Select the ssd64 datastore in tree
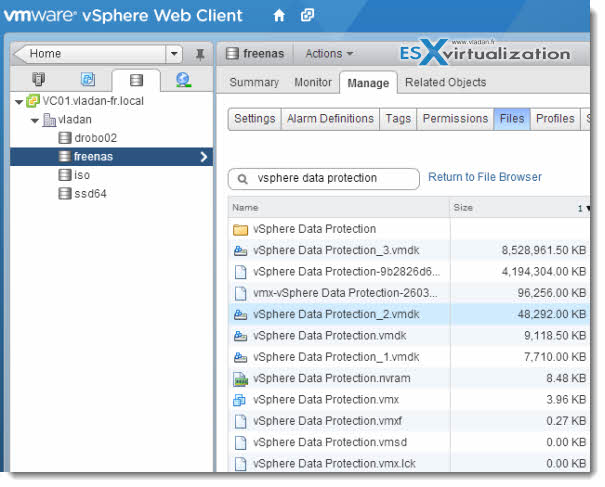This screenshot has height=487, width=605. 90,194
